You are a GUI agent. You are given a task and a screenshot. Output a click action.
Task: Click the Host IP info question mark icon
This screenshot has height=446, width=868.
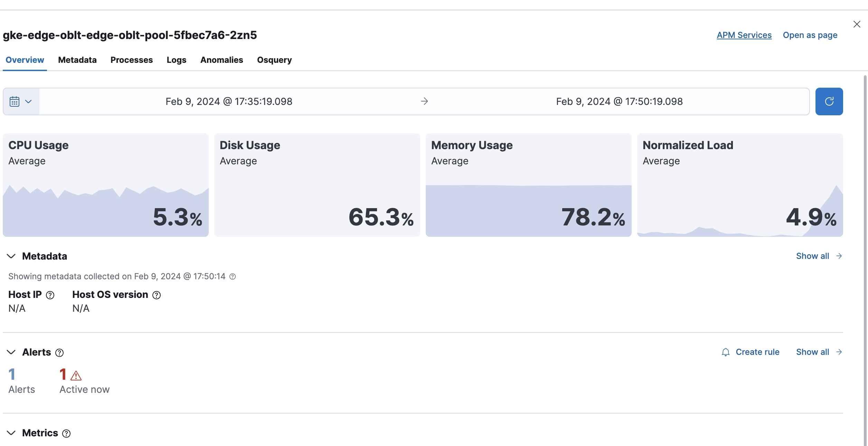click(50, 295)
